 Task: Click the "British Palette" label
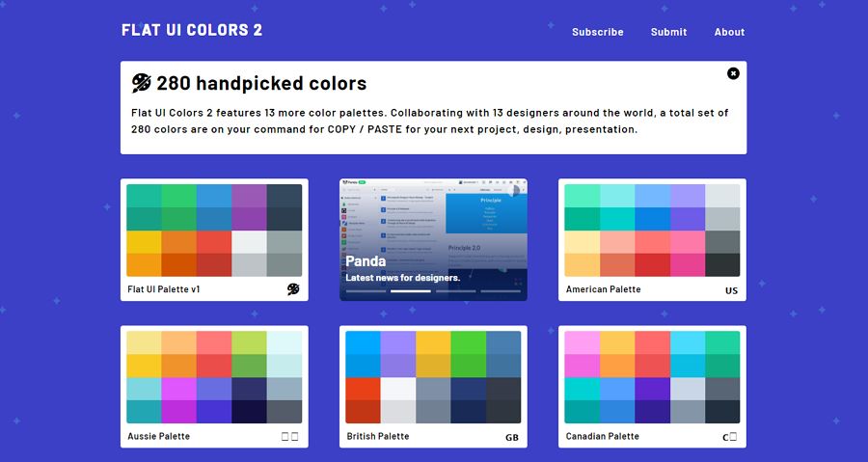(377, 436)
